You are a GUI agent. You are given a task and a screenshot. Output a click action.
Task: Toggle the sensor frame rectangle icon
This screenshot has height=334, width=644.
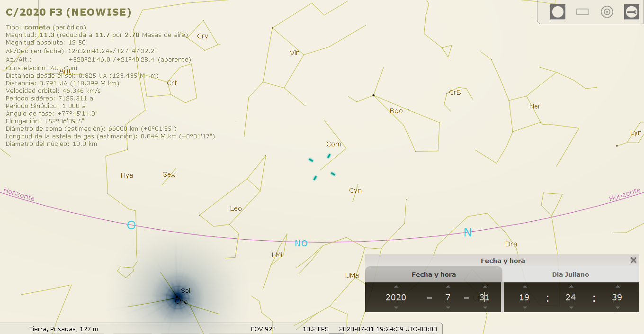click(x=582, y=12)
